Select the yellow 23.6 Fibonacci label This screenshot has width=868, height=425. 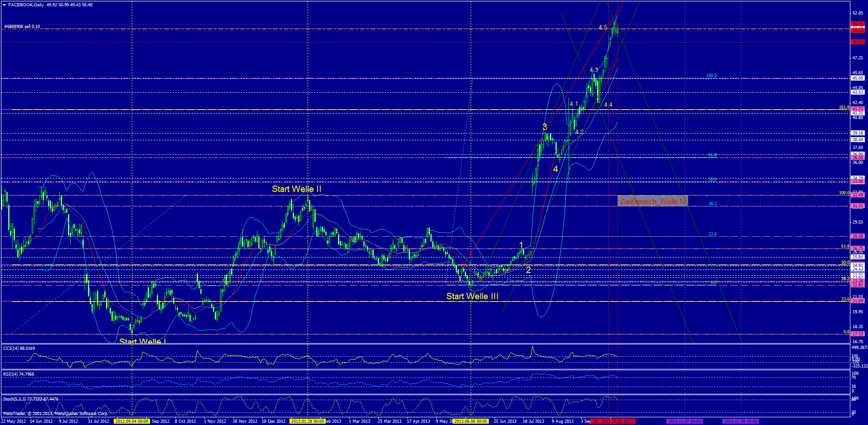845,299
